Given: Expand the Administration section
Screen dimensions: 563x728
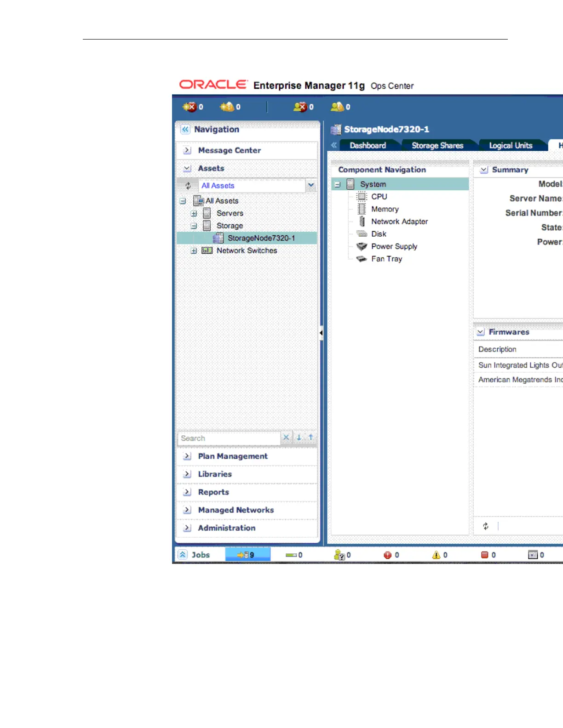Looking at the screenshot, I should coord(187,528).
